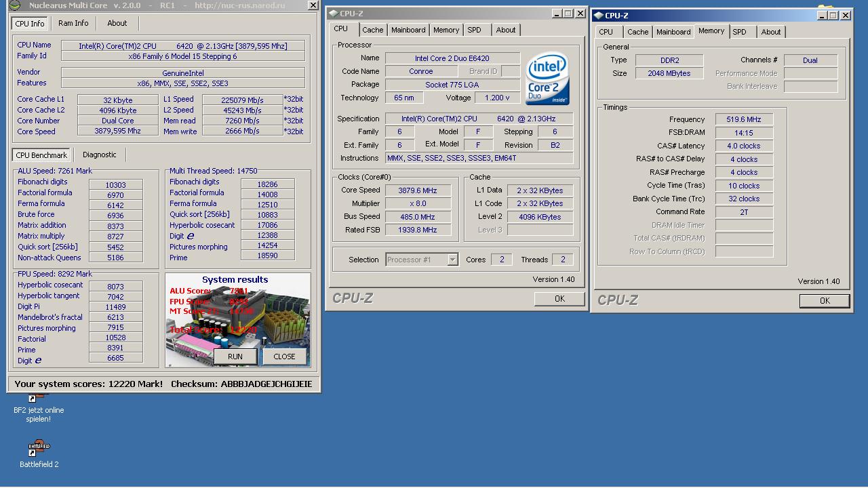Click the Core Speed 3879.6 MHz field
868x488 pixels.
pos(418,190)
